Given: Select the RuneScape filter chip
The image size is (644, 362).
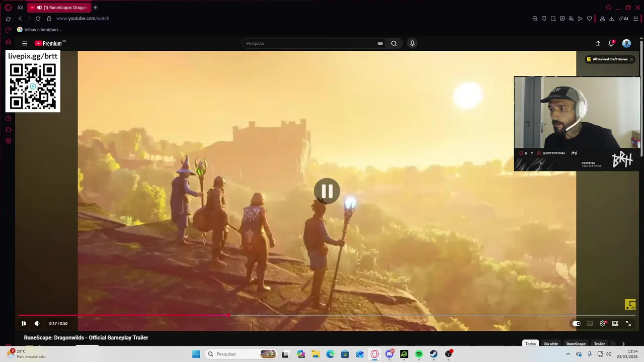Looking at the screenshot, I should pyautogui.click(x=576, y=344).
